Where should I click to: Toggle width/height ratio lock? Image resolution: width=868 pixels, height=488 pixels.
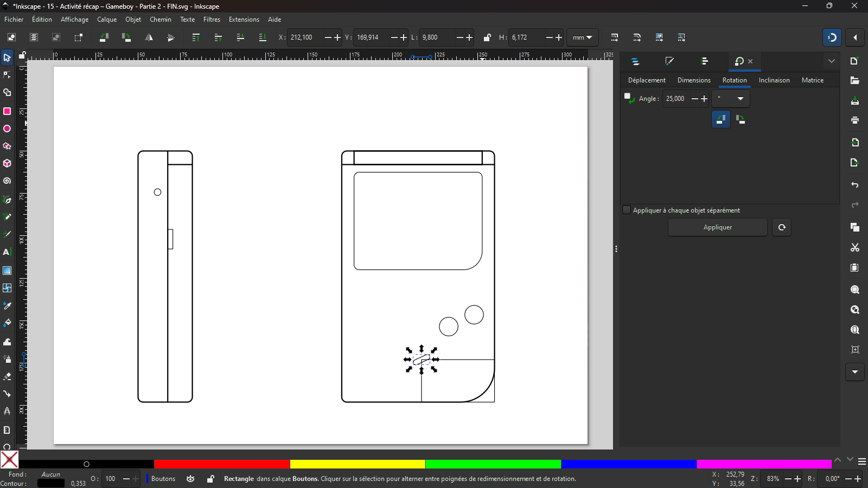tap(487, 37)
